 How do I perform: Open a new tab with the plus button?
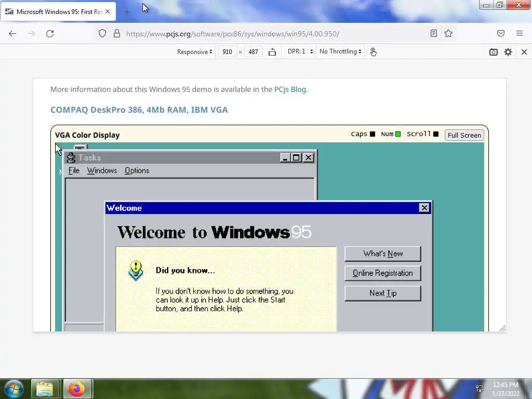pyautogui.click(x=127, y=12)
